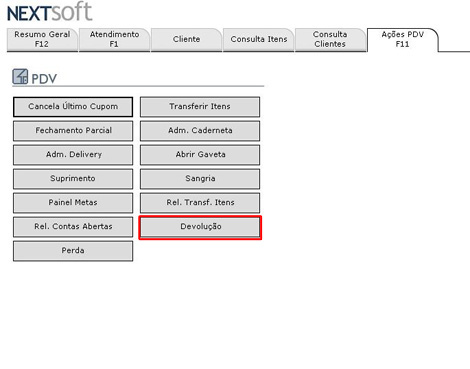Screen dimensions: 470x369
Task: Open the Painel Metas button
Action: point(73,203)
